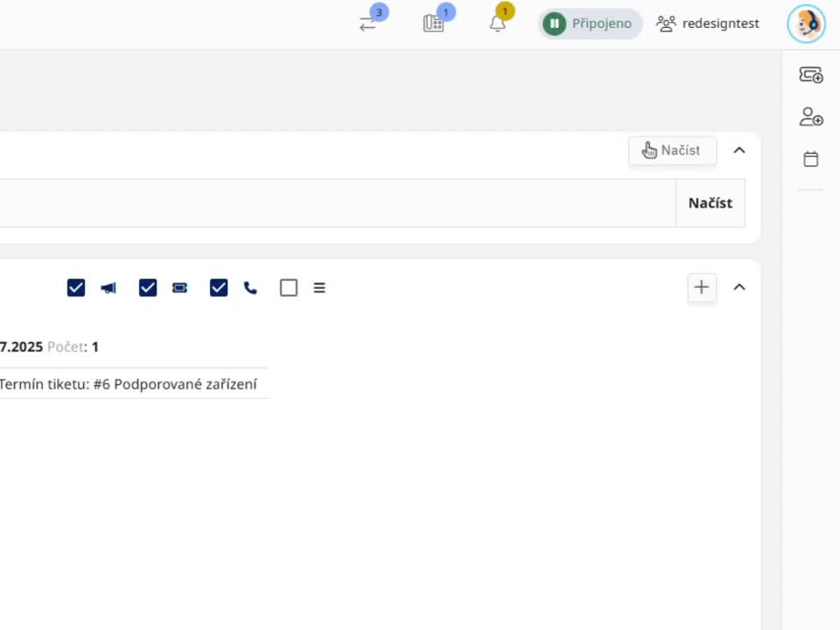Select the redesigntest queue label
This screenshot has height=630, width=840.
[720, 24]
